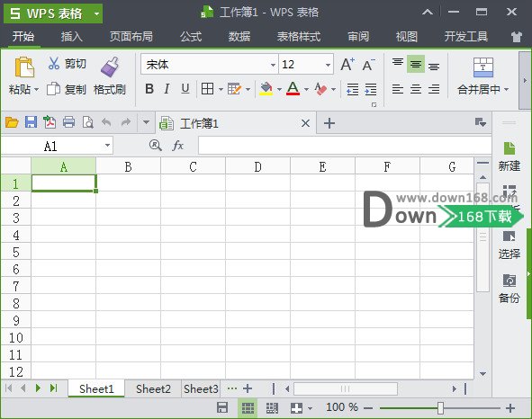Switch to Sheet2 tab
532x419 pixels.
tap(153, 388)
